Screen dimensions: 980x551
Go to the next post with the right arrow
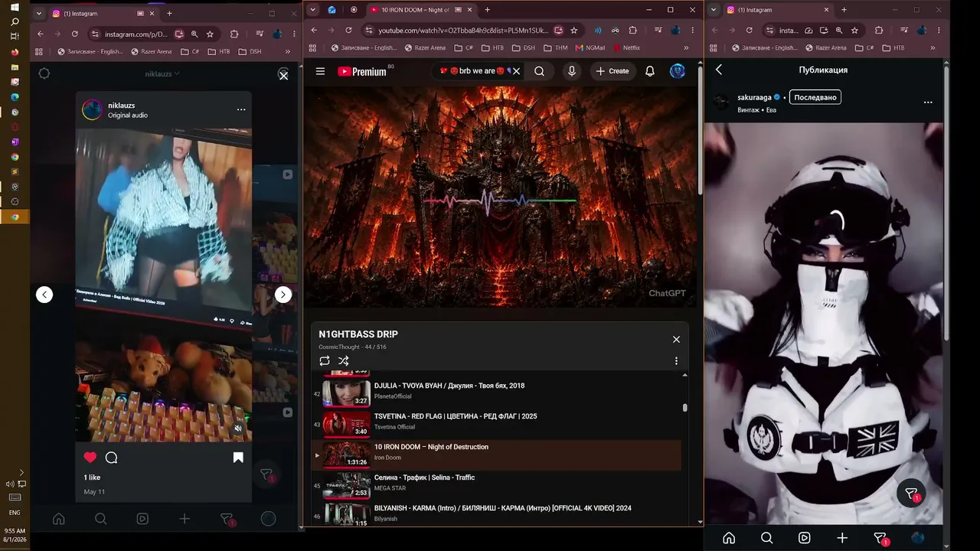[283, 295]
